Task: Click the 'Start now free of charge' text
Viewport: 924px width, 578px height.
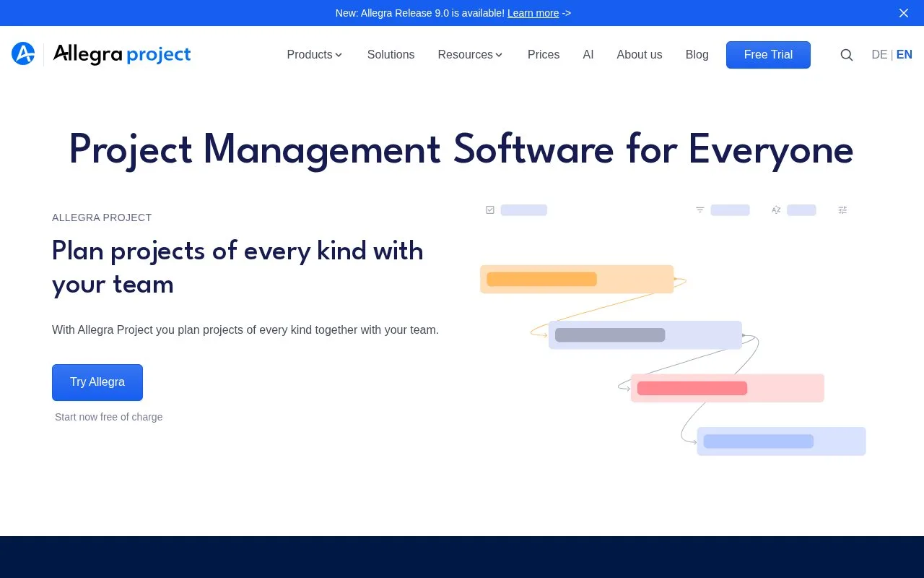Action: click(x=109, y=417)
